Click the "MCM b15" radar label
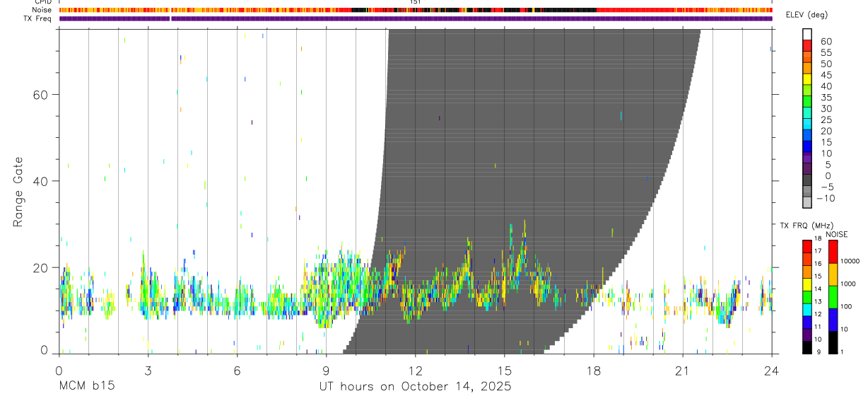The height and width of the screenshot is (401, 868). (x=86, y=387)
